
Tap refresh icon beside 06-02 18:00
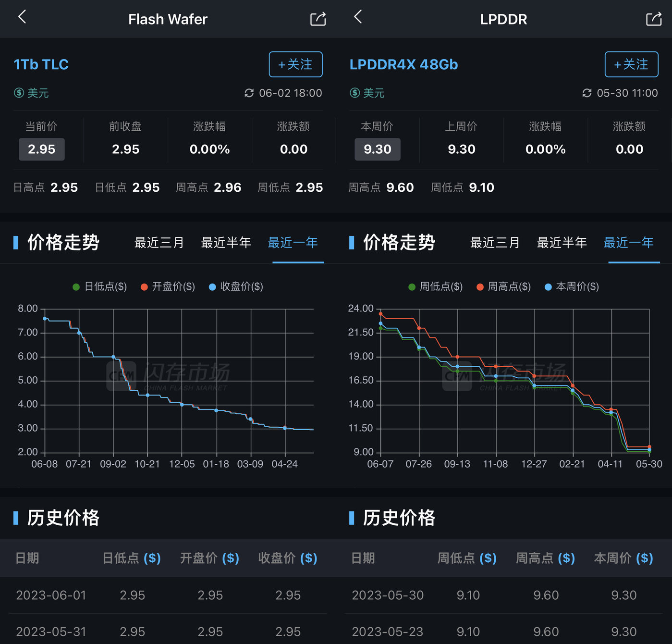pos(249,93)
